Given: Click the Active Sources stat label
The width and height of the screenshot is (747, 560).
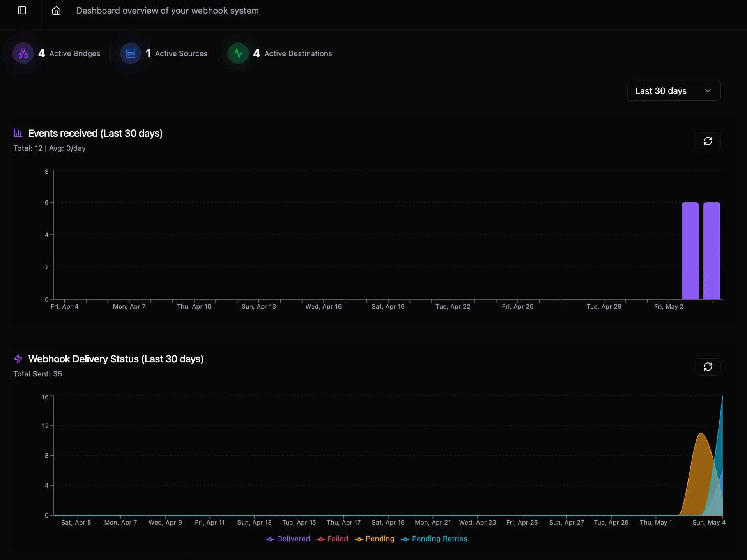Looking at the screenshot, I should click(181, 53).
